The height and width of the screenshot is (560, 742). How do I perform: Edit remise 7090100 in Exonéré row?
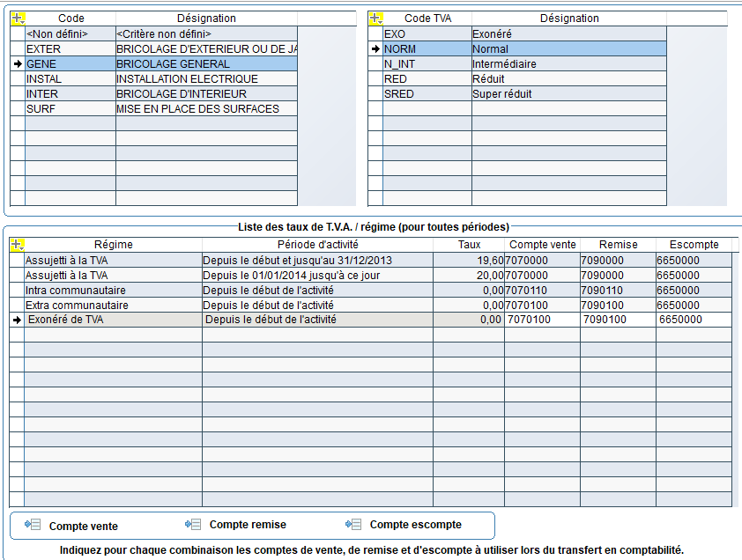618,320
